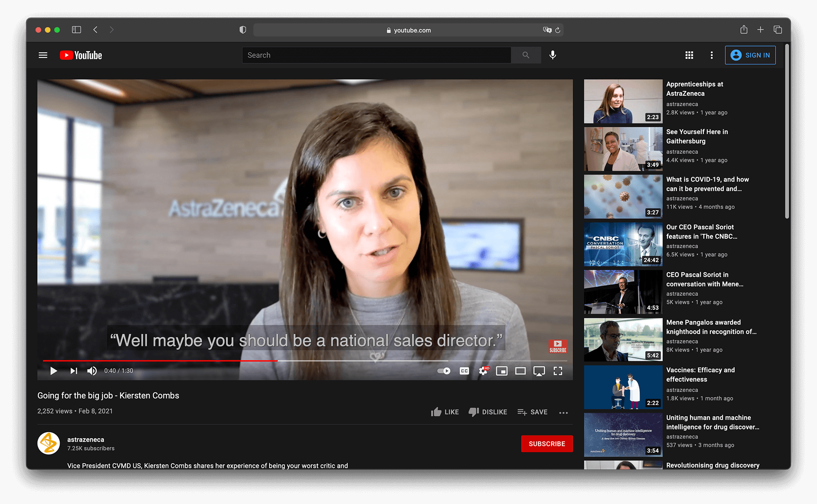Click the red SUBSCRIBE button
The height and width of the screenshot is (504, 817).
pos(547,444)
